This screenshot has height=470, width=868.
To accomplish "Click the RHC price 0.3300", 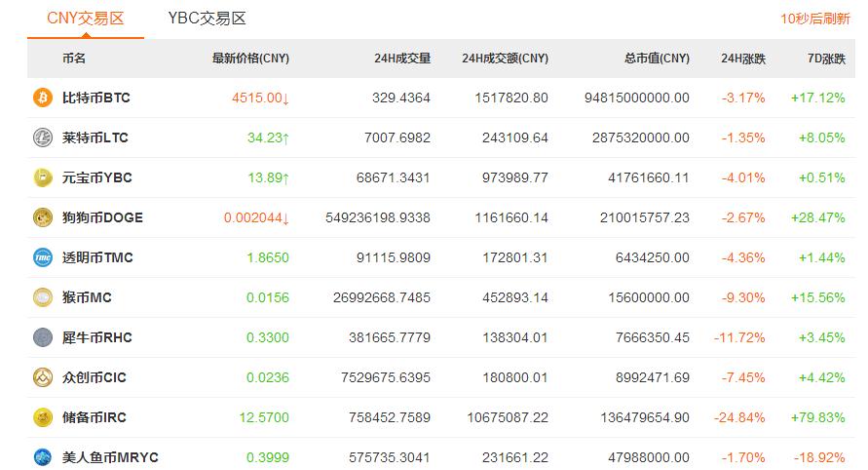I will coord(268,337).
